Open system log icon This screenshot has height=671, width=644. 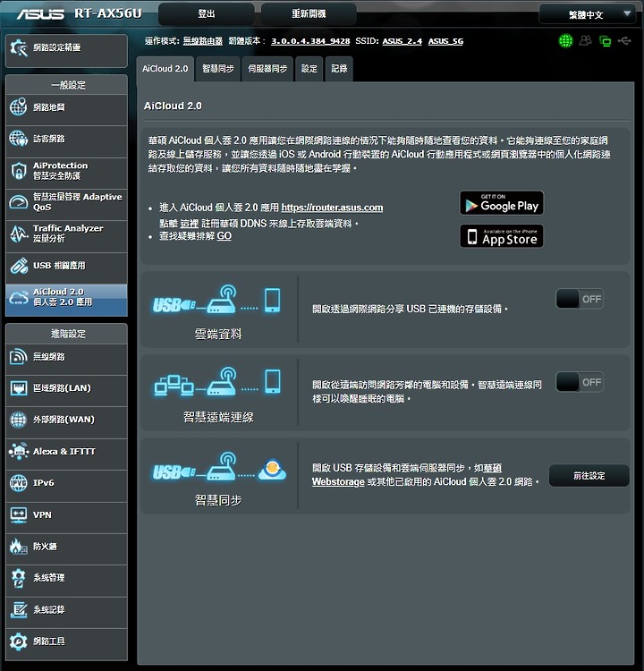coord(19,609)
